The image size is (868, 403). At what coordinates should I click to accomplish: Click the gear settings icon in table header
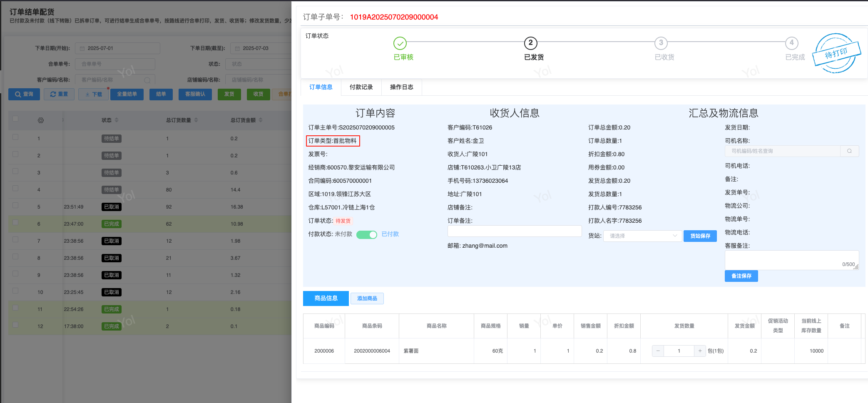pyautogui.click(x=41, y=120)
